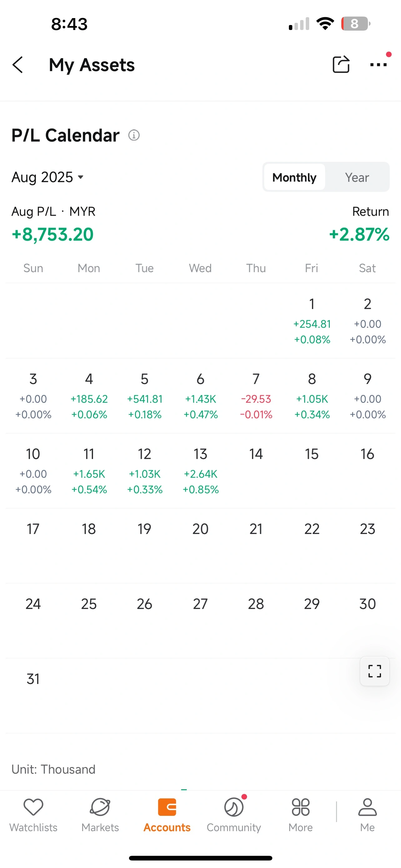Open the Community icon
The image size is (401, 868).
[x=234, y=808]
